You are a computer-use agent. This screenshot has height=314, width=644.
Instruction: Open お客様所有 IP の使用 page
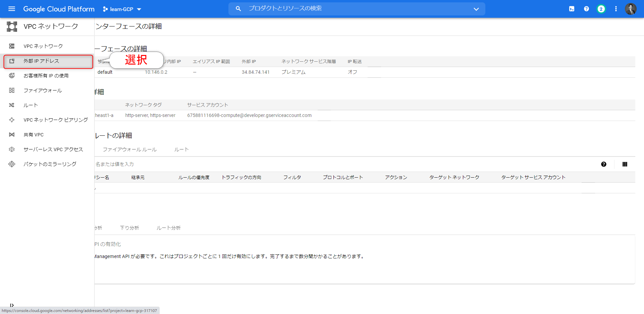pyautogui.click(x=47, y=76)
